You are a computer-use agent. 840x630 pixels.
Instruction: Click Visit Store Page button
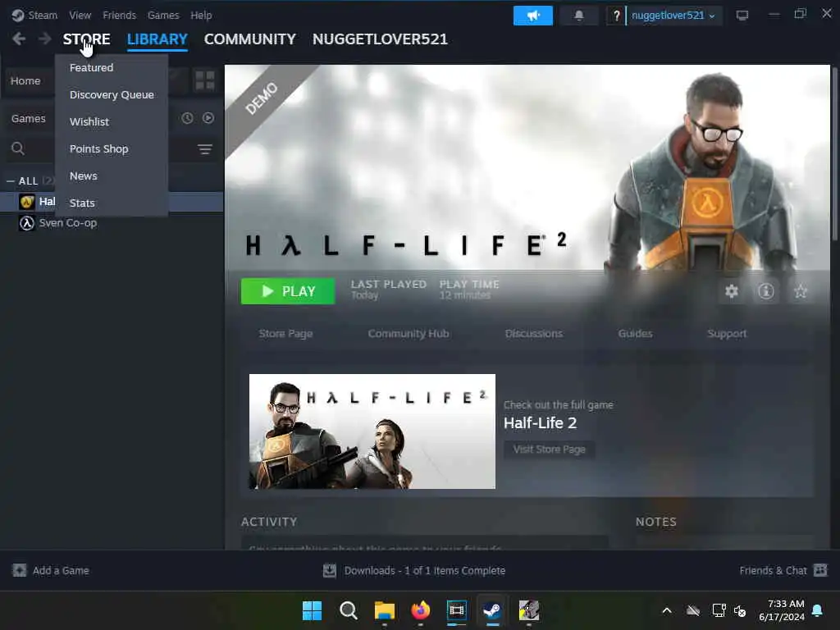(549, 449)
